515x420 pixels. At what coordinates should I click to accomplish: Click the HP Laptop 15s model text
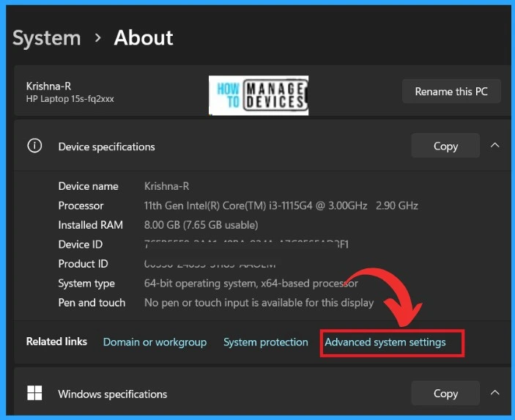(x=70, y=99)
